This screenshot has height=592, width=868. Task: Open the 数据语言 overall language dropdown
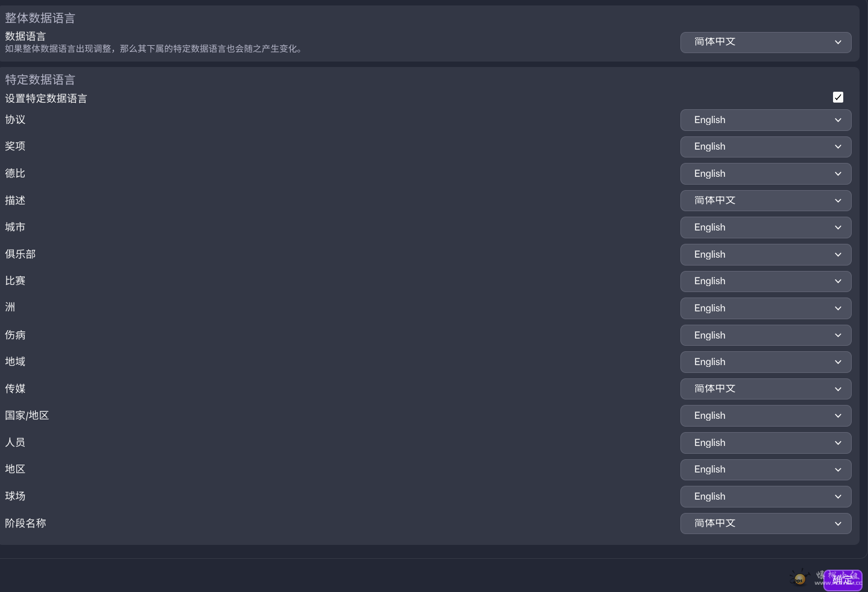[x=765, y=42]
